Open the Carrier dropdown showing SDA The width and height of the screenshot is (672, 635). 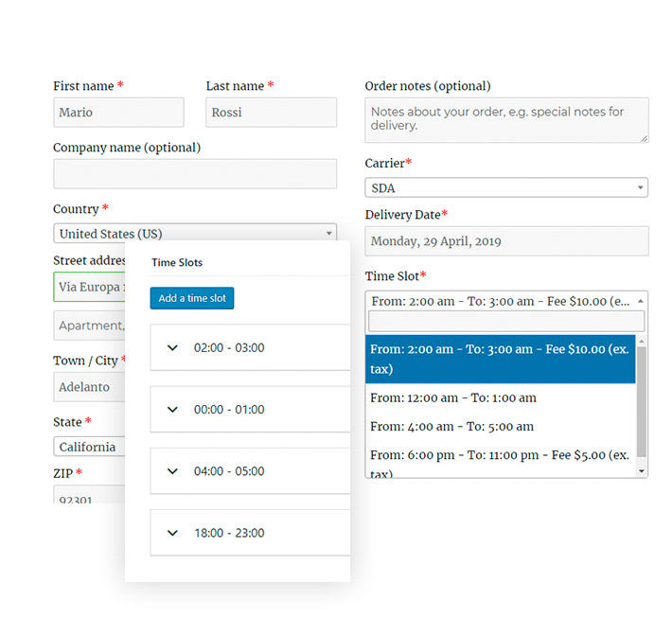506,188
